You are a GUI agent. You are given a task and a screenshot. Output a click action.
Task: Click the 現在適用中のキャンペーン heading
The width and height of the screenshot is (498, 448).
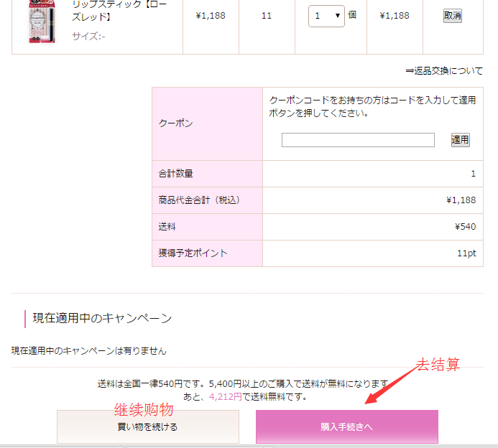coord(102,318)
